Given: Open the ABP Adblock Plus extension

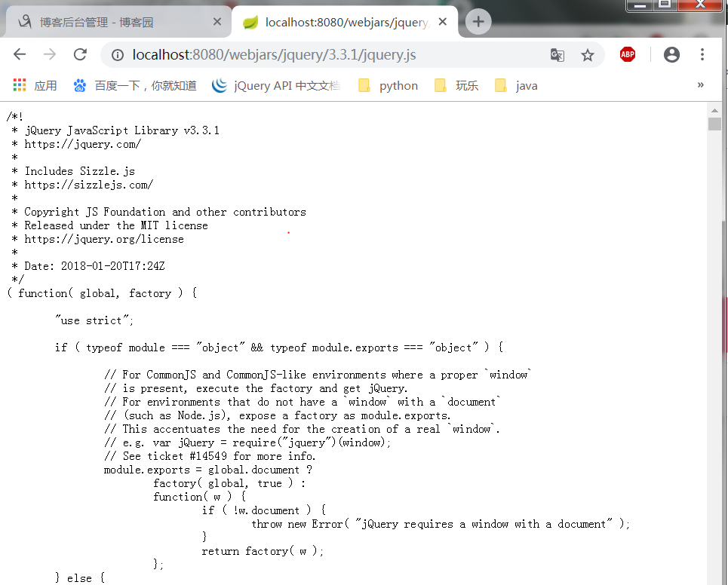Looking at the screenshot, I should coord(627,55).
